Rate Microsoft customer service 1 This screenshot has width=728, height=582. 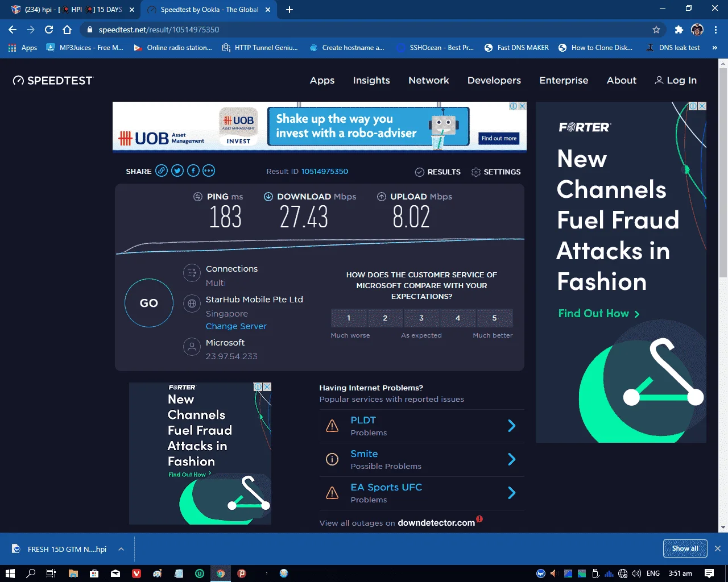tap(349, 318)
